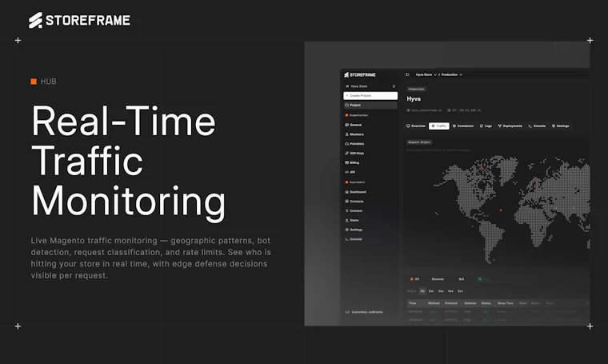Click the Status column header
Image resolution: width=608 pixels, height=364 pixels.
point(486,303)
